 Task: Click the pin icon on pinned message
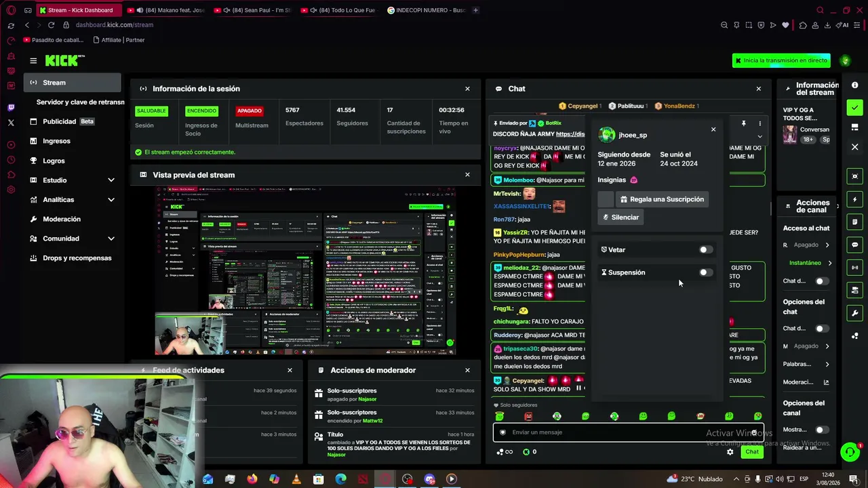point(744,123)
